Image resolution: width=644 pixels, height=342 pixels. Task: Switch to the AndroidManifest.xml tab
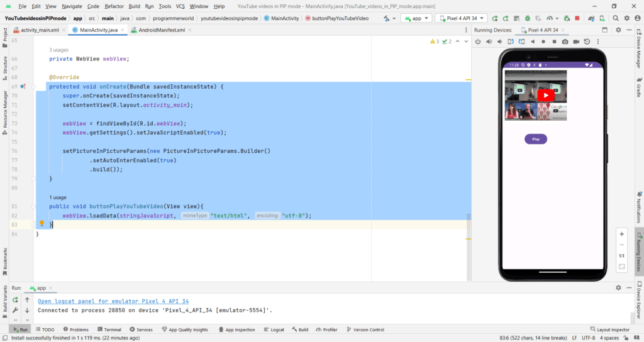(x=162, y=30)
